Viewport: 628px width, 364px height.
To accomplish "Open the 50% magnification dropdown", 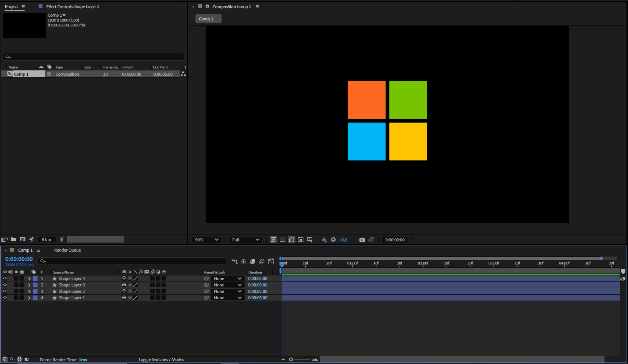I will click(x=207, y=240).
